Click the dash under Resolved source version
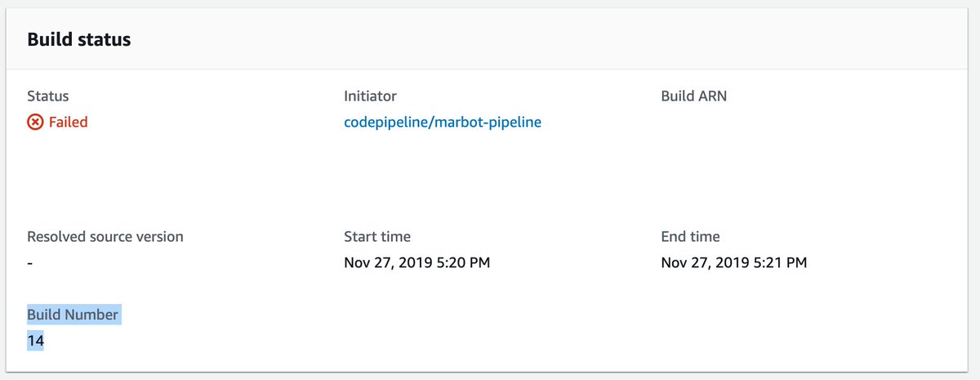 click(x=30, y=263)
